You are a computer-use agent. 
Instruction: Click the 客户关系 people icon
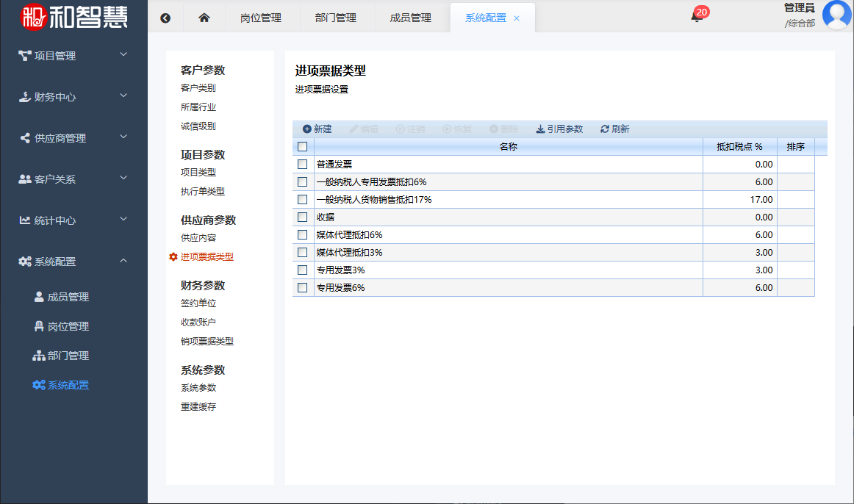pyautogui.click(x=25, y=179)
